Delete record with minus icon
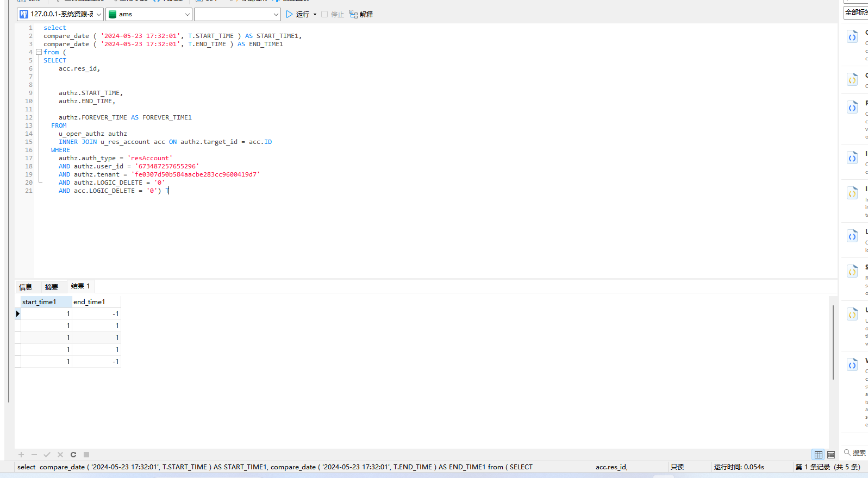The width and height of the screenshot is (868, 478). [34, 455]
